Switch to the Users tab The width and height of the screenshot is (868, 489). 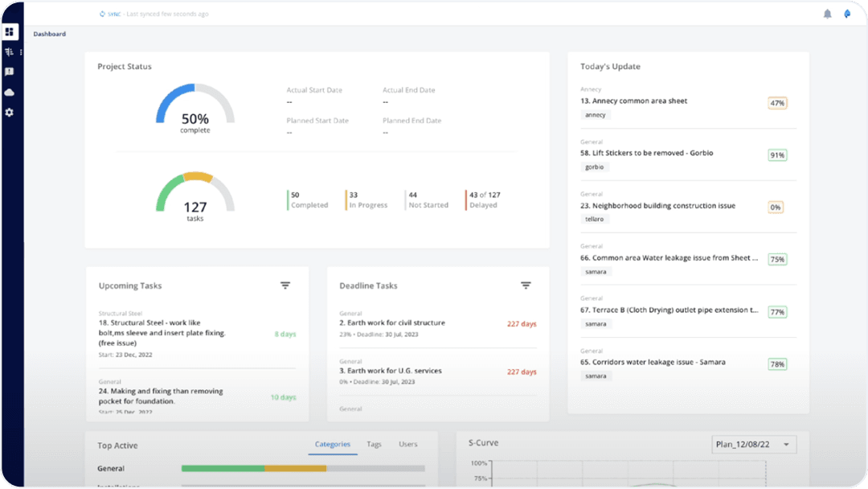click(408, 444)
